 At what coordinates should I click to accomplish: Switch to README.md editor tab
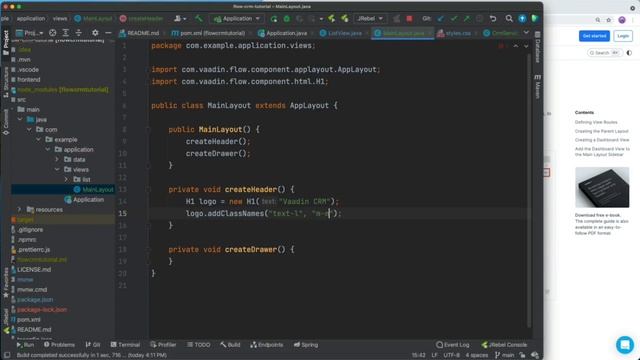click(x=139, y=33)
